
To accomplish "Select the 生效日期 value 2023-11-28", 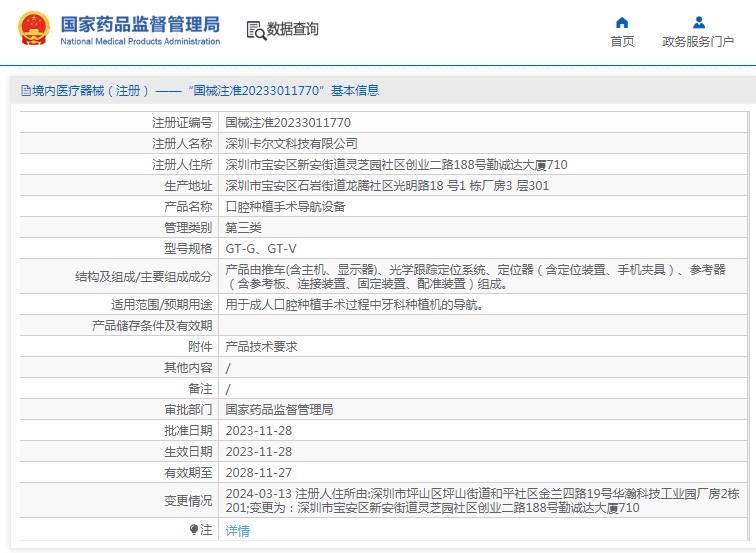I will (258, 452).
